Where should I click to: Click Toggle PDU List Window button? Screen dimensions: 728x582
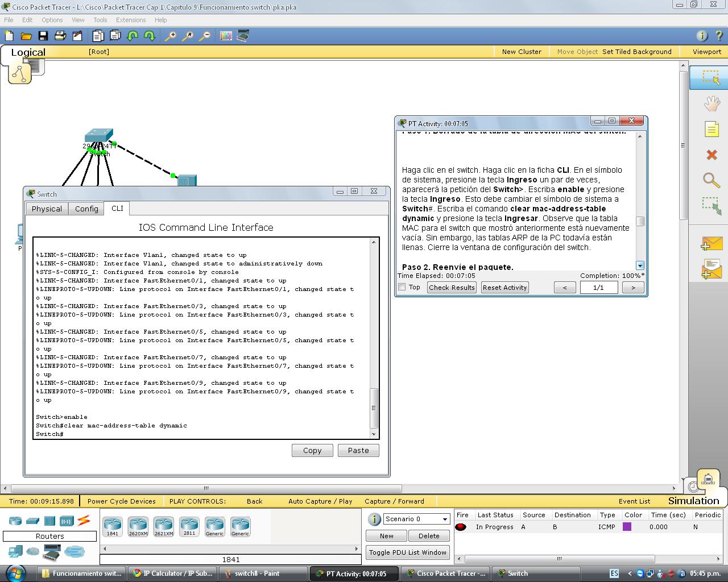point(408,552)
